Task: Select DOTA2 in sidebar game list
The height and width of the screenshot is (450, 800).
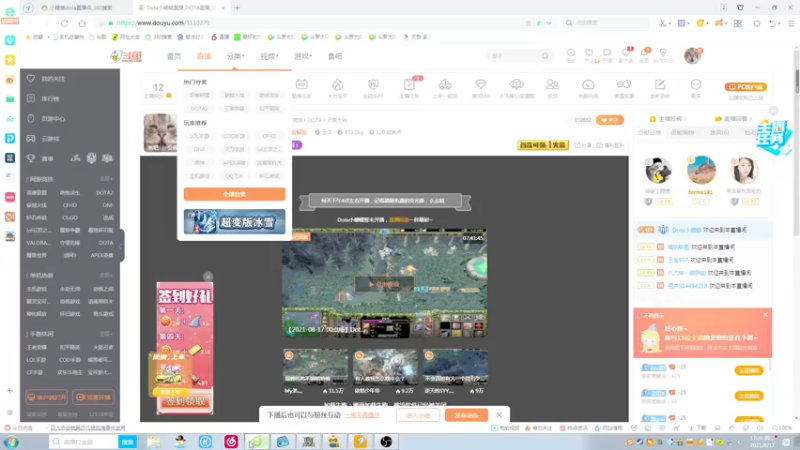Action: pyautogui.click(x=104, y=192)
